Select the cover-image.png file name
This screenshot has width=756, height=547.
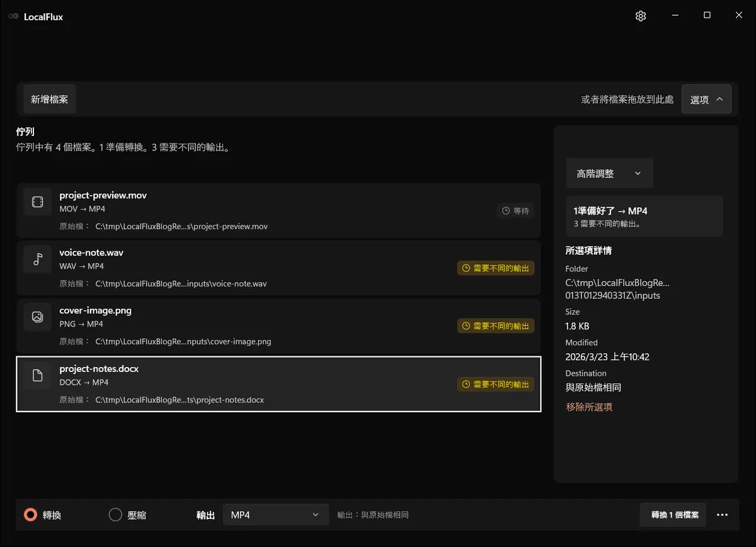[96, 310]
